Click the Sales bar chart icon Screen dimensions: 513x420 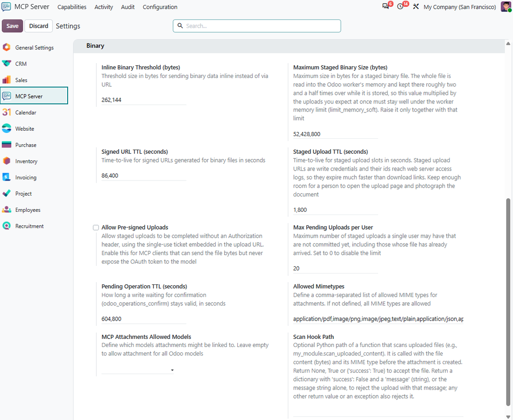[x=6, y=80]
